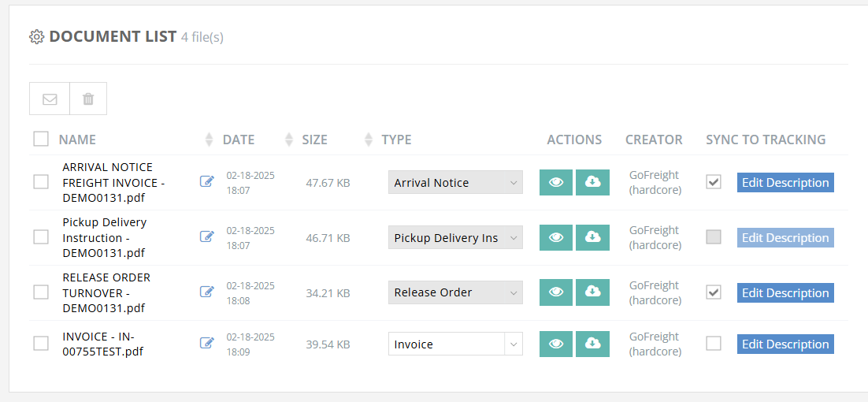
Task: Expand the Release Order type dropdown
Action: [455, 292]
